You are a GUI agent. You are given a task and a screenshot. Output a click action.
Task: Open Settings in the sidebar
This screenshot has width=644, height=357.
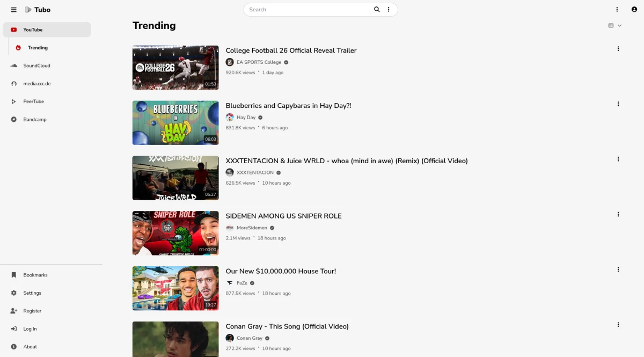point(32,293)
